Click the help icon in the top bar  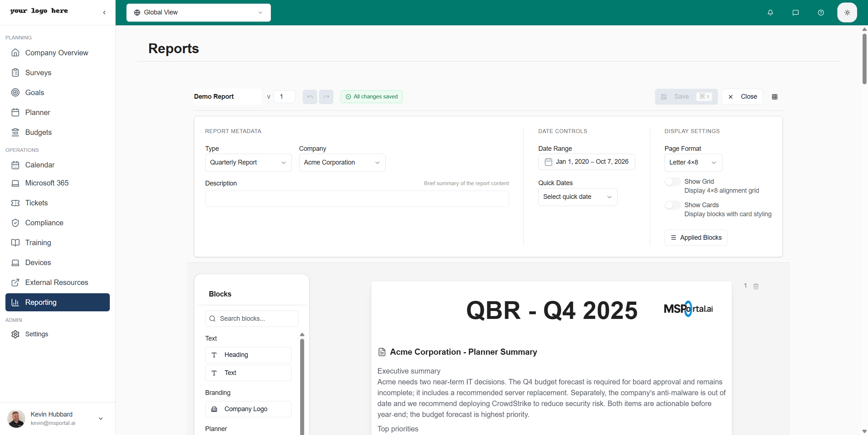[x=821, y=12]
